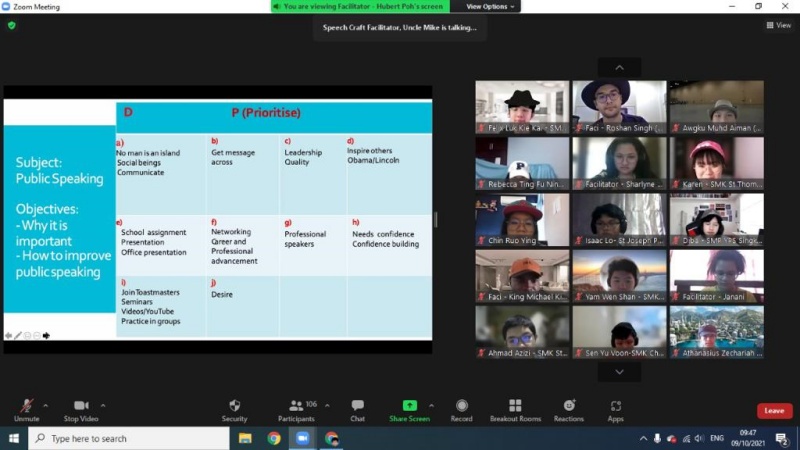Select Facilitator - Sharlyne video tile
This screenshot has height=450, width=800.
[x=619, y=163]
